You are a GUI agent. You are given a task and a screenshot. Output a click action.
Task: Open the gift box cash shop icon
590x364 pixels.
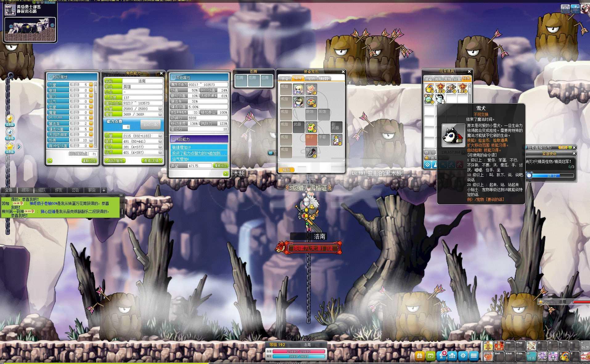[420, 356]
